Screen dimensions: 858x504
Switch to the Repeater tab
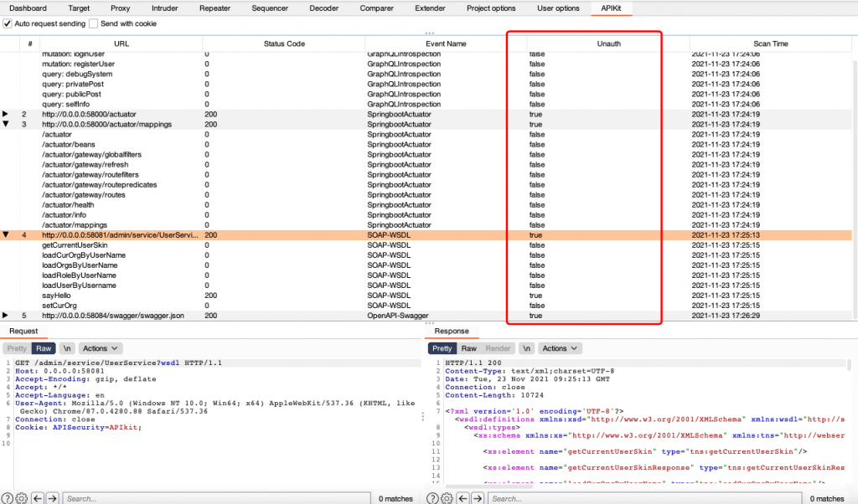214,8
